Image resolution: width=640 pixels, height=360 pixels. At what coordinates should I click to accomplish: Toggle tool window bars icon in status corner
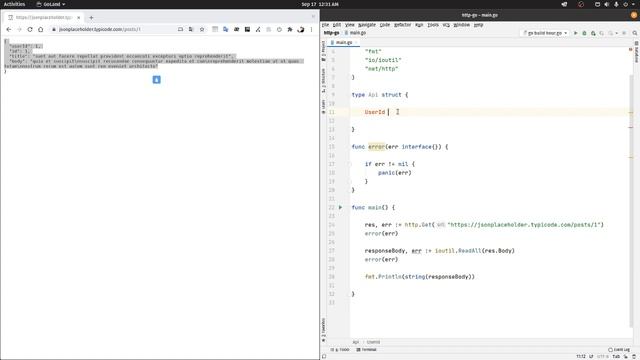point(324,356)
